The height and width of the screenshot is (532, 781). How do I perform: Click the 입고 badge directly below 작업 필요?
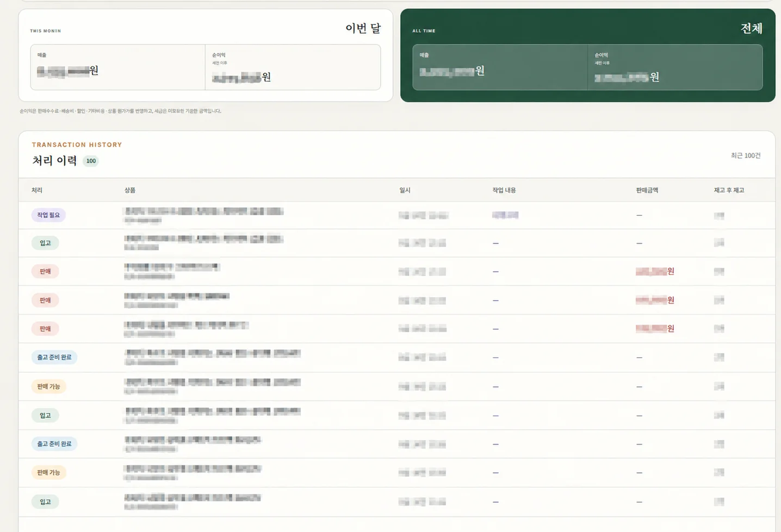45,243
